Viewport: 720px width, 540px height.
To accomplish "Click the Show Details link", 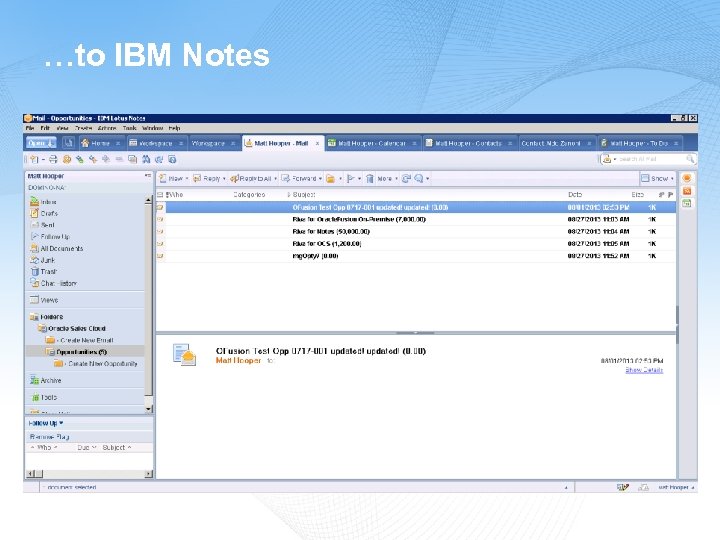I will (x=644, y=370).
